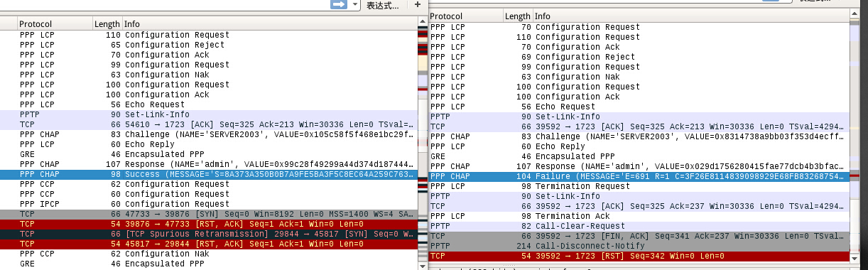This screenshot has width=868, height=270.
Task: Select the PPP CHAP Failure packet row
Action: (x=639, y=176)
